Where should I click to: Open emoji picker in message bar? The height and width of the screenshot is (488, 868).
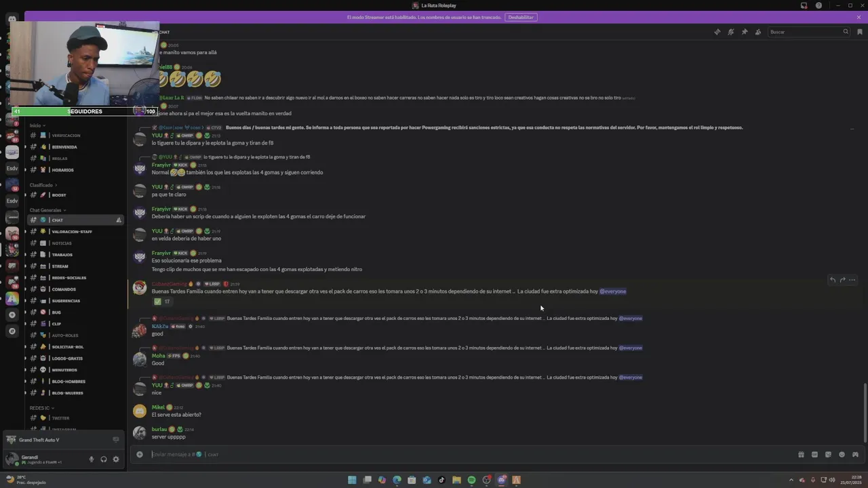[x=842, y=454]
